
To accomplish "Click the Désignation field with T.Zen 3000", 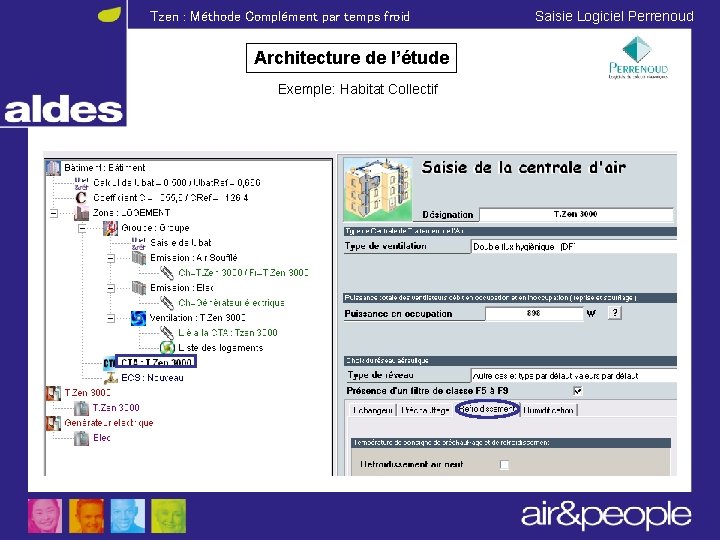I will point(576,214).
